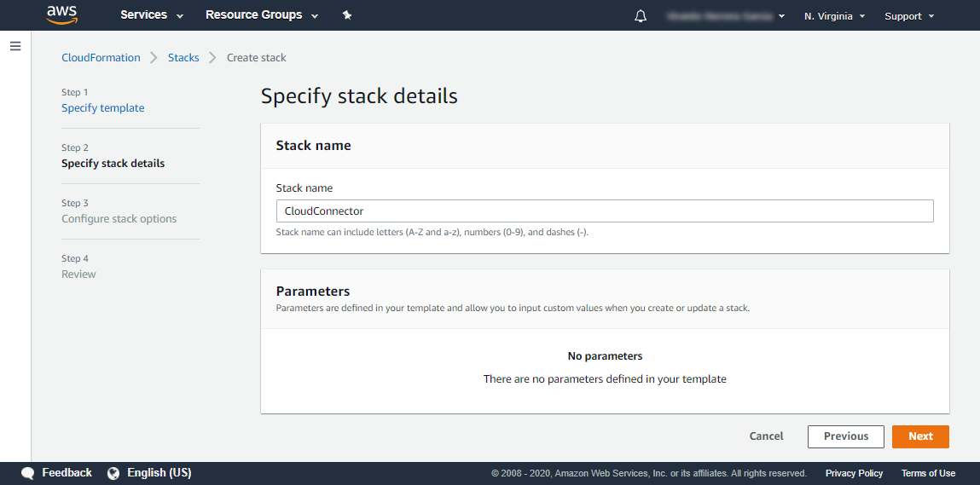The image size is (980, 485).
Task: Open the N. Virginia region selector
Action: point(834,16)
